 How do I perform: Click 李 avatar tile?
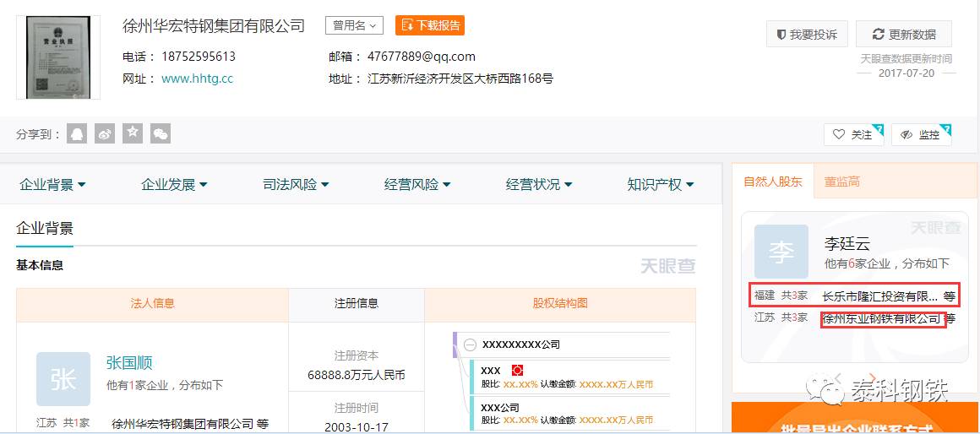(781, 252)
